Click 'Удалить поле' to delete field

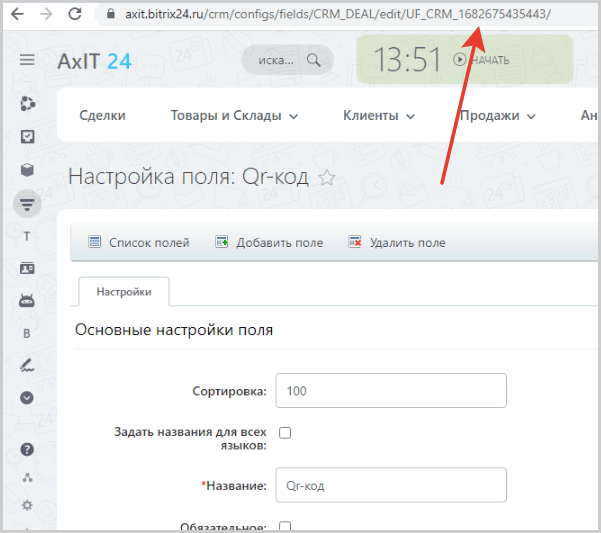397,242
